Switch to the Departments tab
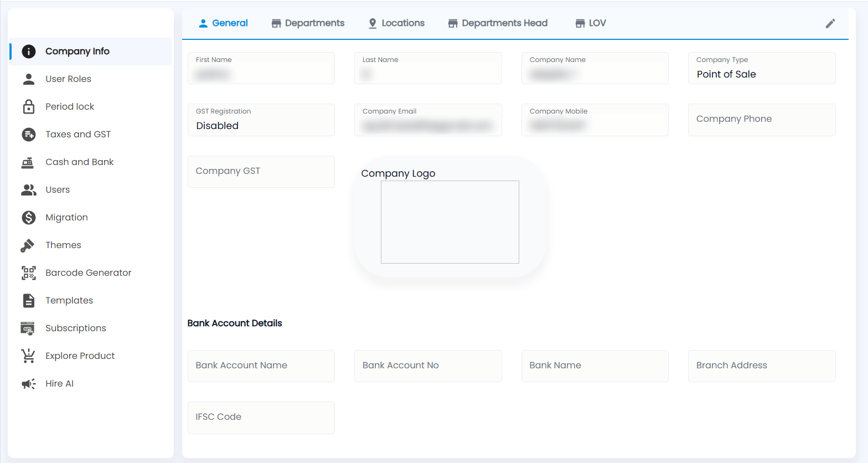The width and height of the screenshot is (868, 463). (308, 23)
